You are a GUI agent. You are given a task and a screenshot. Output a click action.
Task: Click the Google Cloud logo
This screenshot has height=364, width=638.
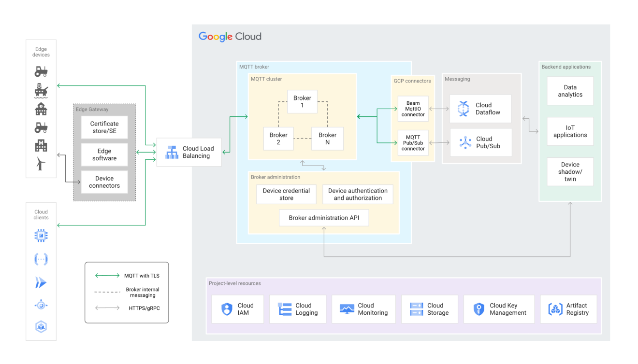(x=230, y=36)
